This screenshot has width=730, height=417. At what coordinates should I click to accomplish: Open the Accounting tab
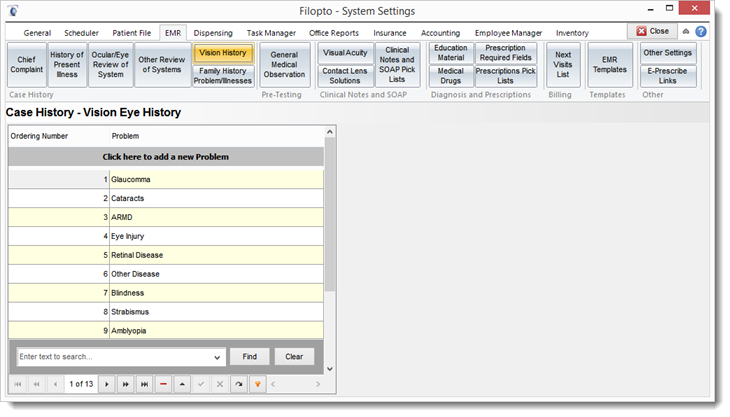(440, 33)
